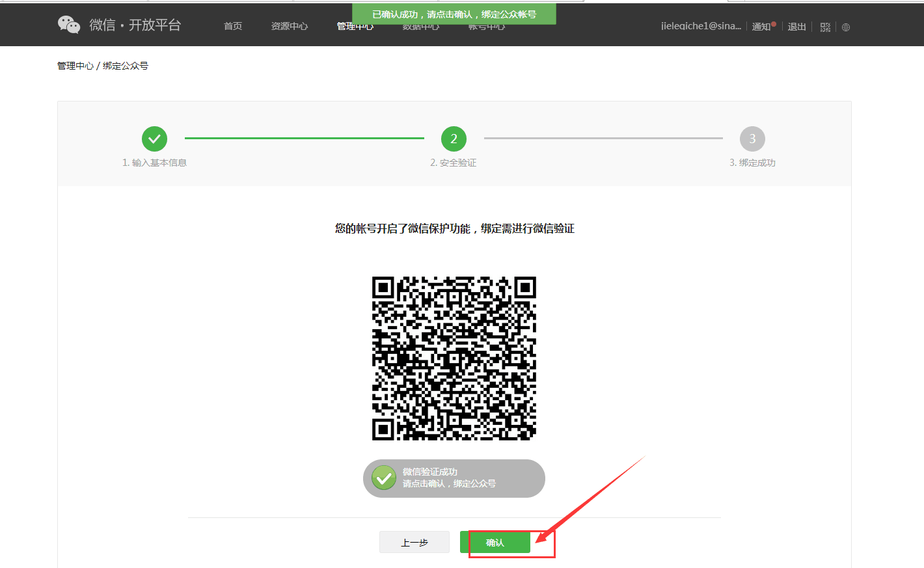Click the green success notification banner

[x=454, y=14]
